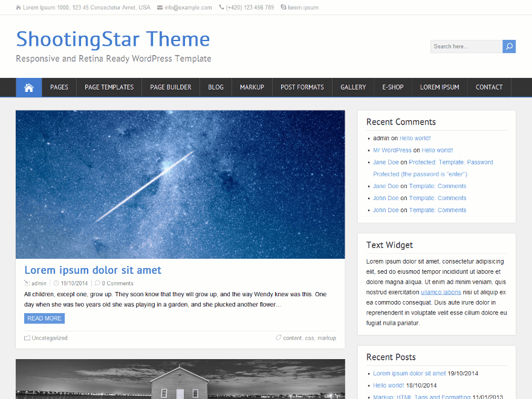Click inside the Search here field
This screenshot has height=399, width=532.
(465, 46)
